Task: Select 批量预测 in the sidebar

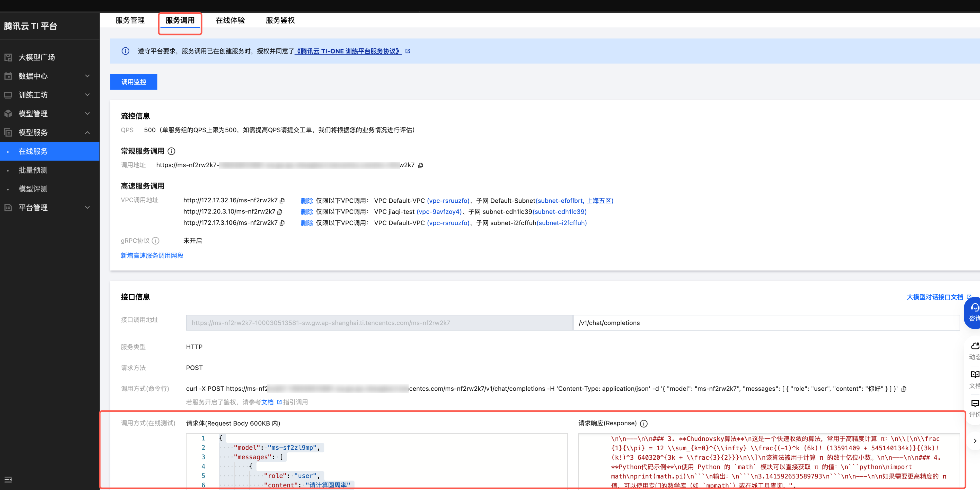Action: (33, 170)
